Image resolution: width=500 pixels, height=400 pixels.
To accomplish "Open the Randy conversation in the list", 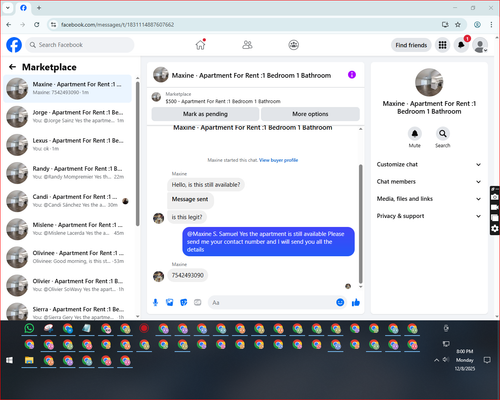I will 68,173.
